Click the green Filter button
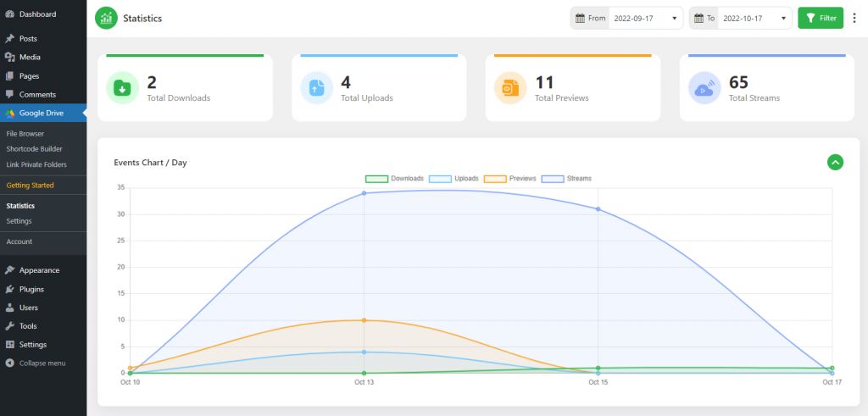Image resolution: width=868 pixels, height=416 pixels. (821, 19)
